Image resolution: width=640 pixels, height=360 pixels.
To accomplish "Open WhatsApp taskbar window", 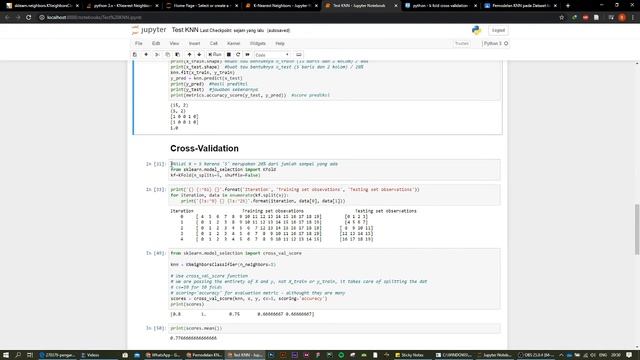I will [163, 355].
